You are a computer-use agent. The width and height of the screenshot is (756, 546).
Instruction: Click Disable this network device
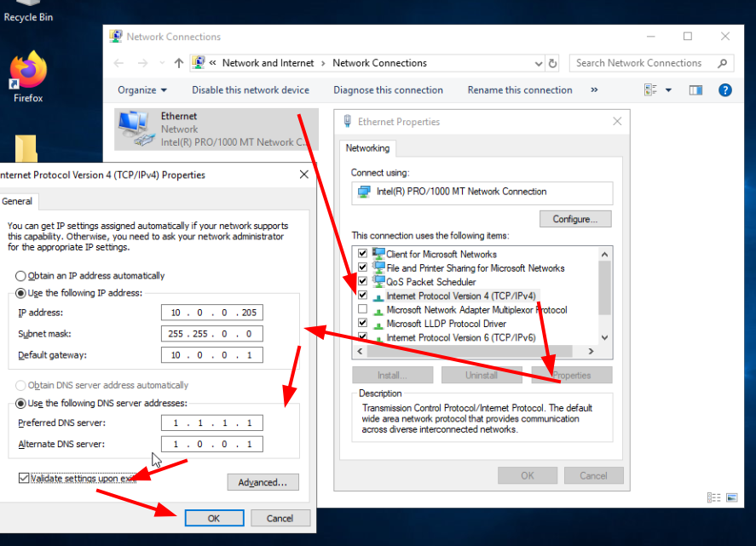point(251,90)
